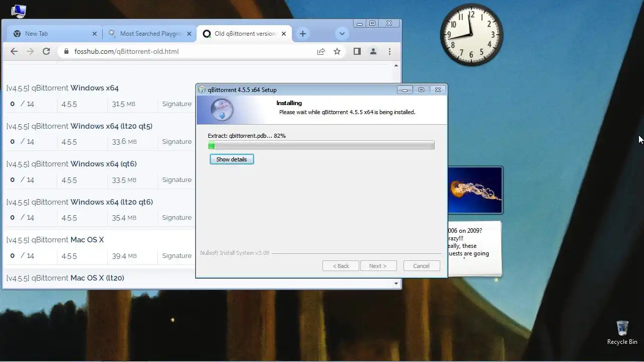644x362 pixels.
Task: Click the site lock icon in address bar
Action: pos(66,51)
